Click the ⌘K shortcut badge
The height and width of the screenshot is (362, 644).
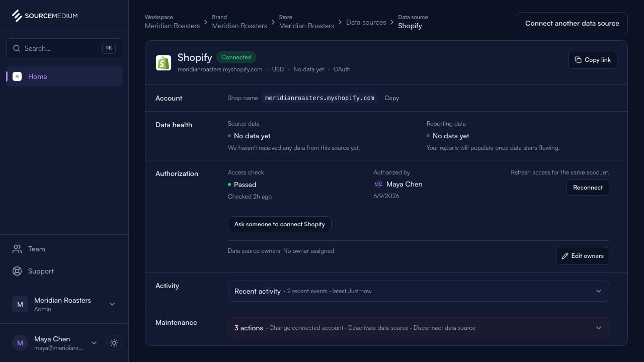tap(109, 48)
